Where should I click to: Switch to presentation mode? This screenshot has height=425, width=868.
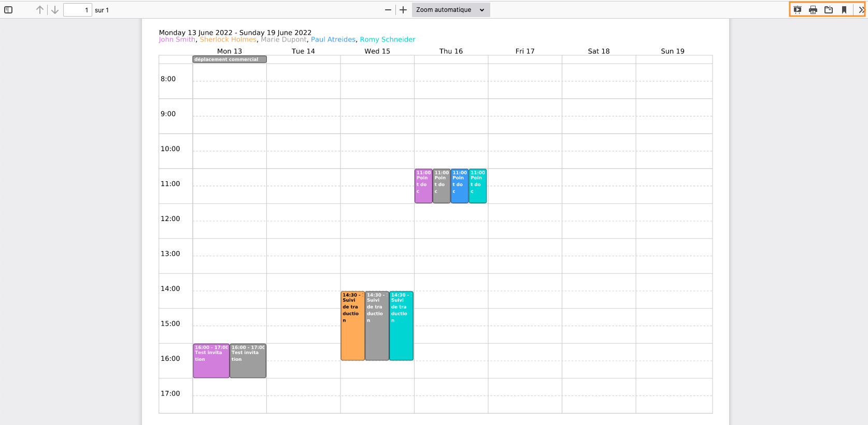coord(798,10)
